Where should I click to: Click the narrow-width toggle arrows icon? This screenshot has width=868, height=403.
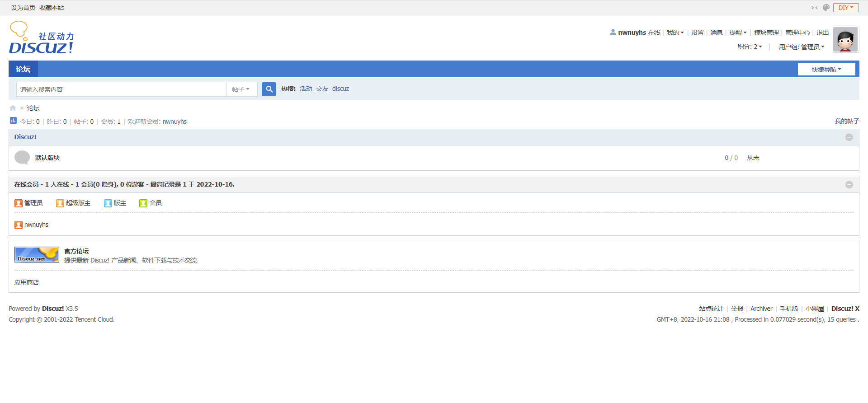point(814,8)
